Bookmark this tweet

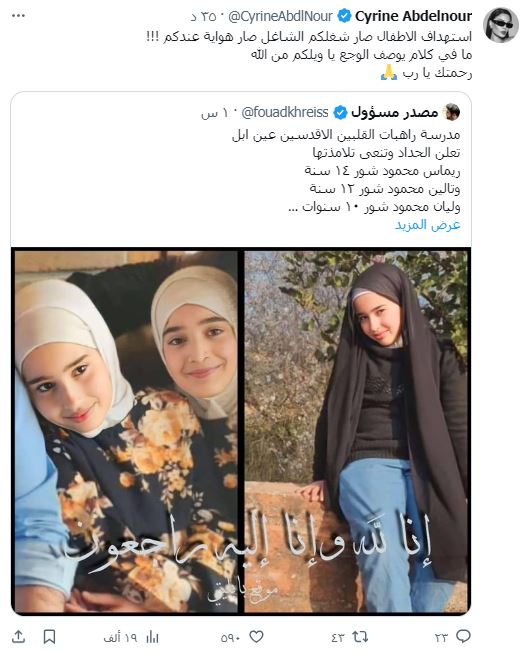coord(50,637)
